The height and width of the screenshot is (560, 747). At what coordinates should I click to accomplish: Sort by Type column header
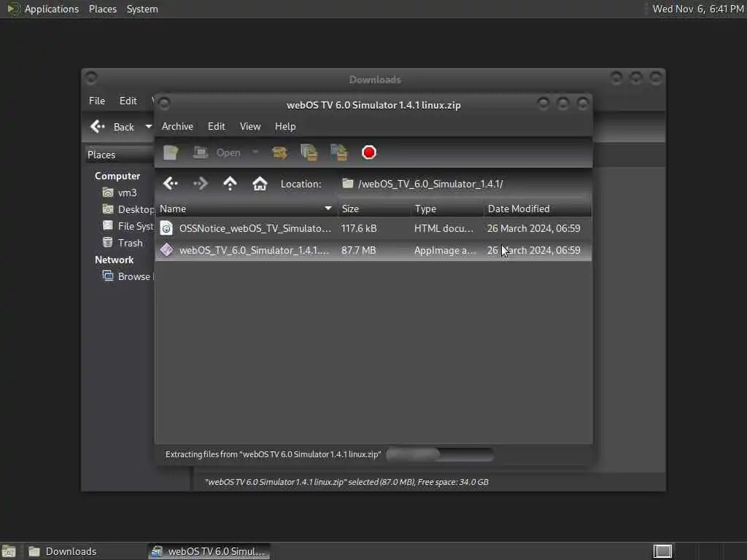tap(447, 209)
